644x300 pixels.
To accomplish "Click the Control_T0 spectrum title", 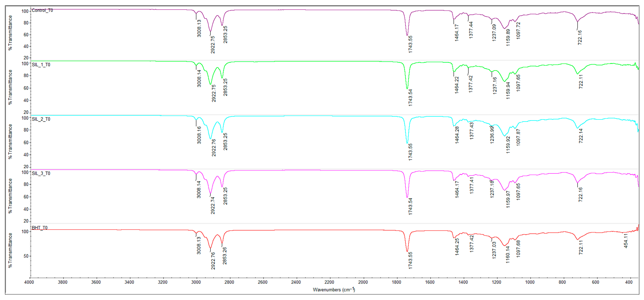I will [x=42, y=10].
